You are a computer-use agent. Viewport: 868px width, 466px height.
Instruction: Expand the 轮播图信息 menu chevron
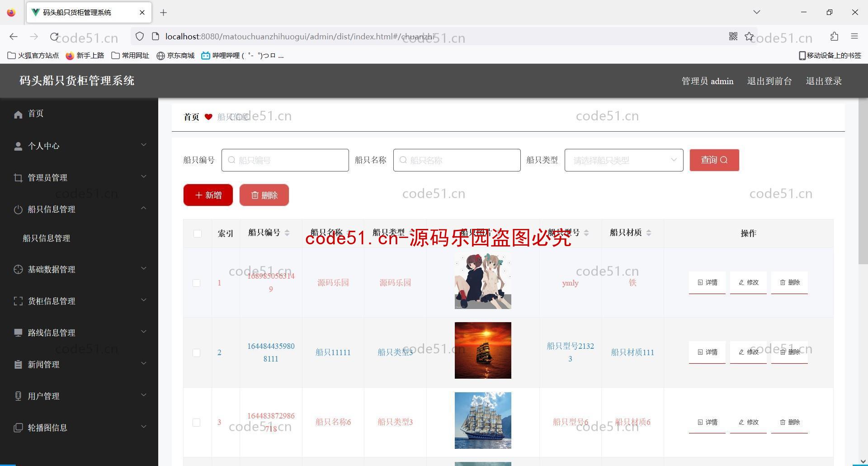coord(144,426)
